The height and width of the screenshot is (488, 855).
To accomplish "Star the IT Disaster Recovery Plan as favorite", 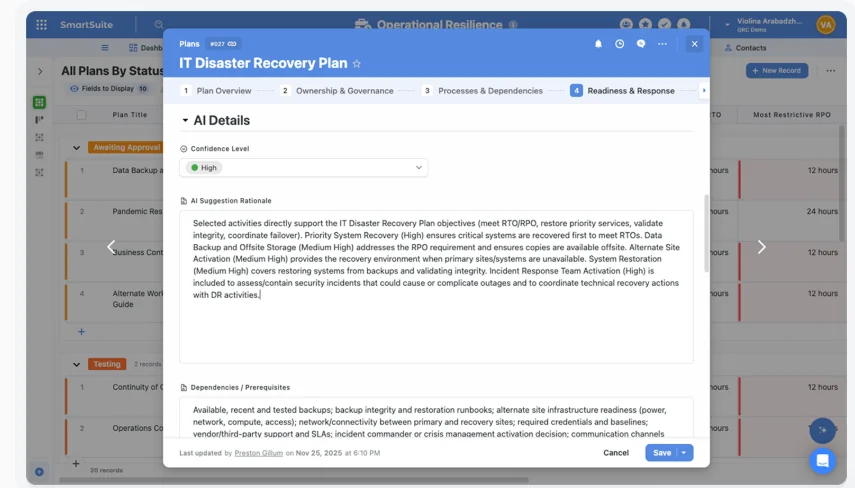I will [357, 64].
